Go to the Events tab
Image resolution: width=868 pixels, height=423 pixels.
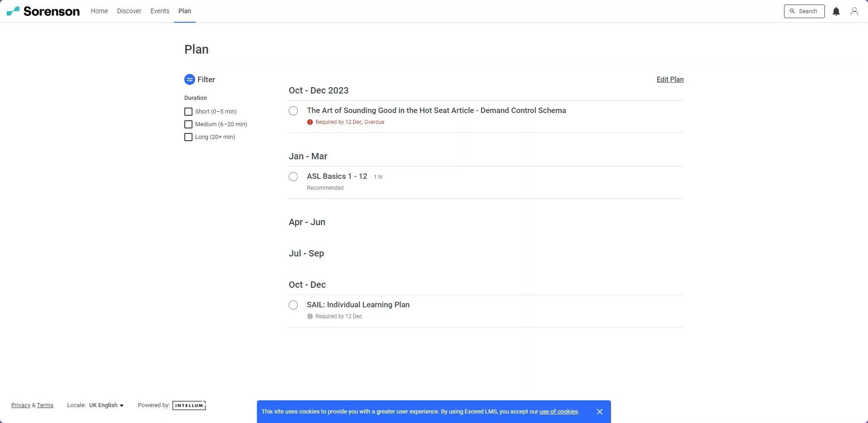(x=160, y=11)
